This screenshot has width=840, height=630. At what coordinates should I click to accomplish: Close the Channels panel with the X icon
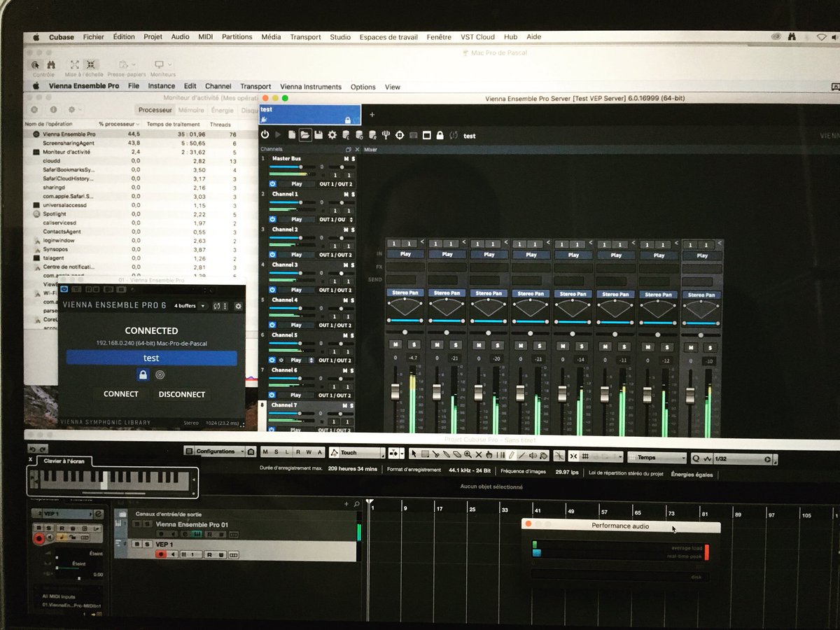[357, 149]
